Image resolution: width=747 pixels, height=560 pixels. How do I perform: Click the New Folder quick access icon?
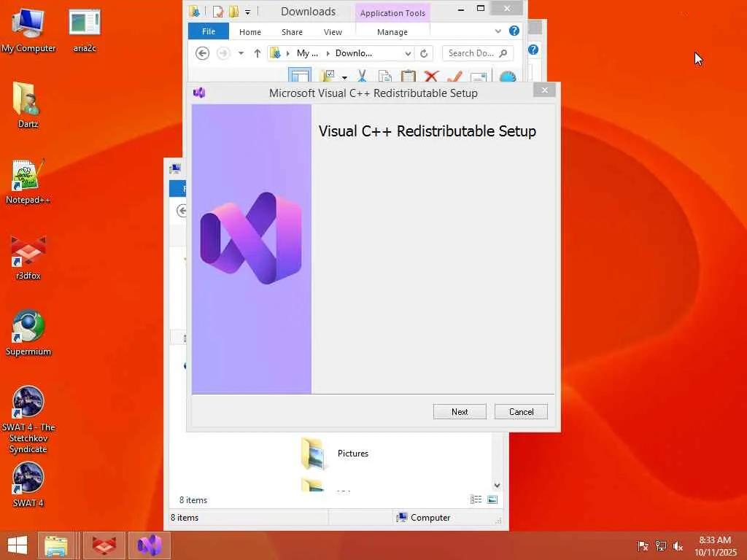coord(233,12)
